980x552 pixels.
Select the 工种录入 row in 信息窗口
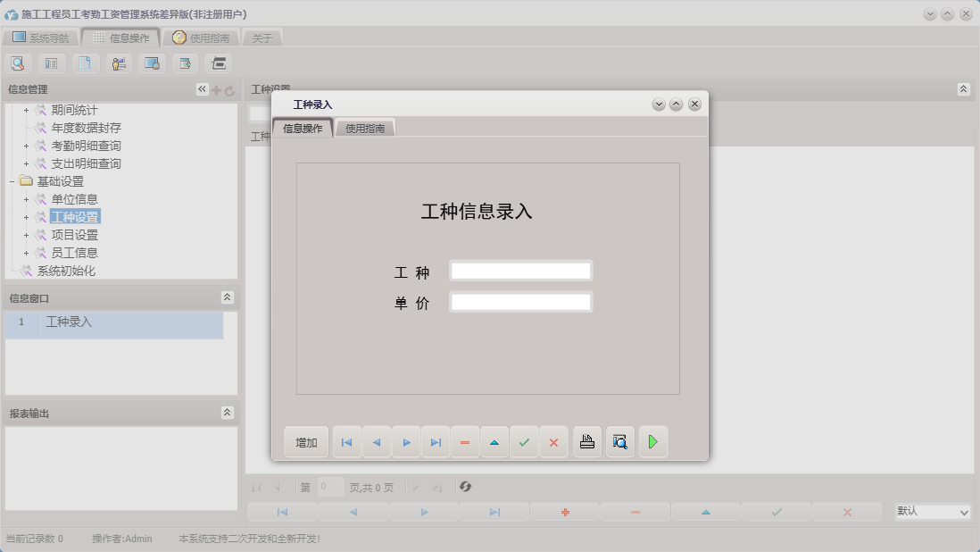click(113, 325)
